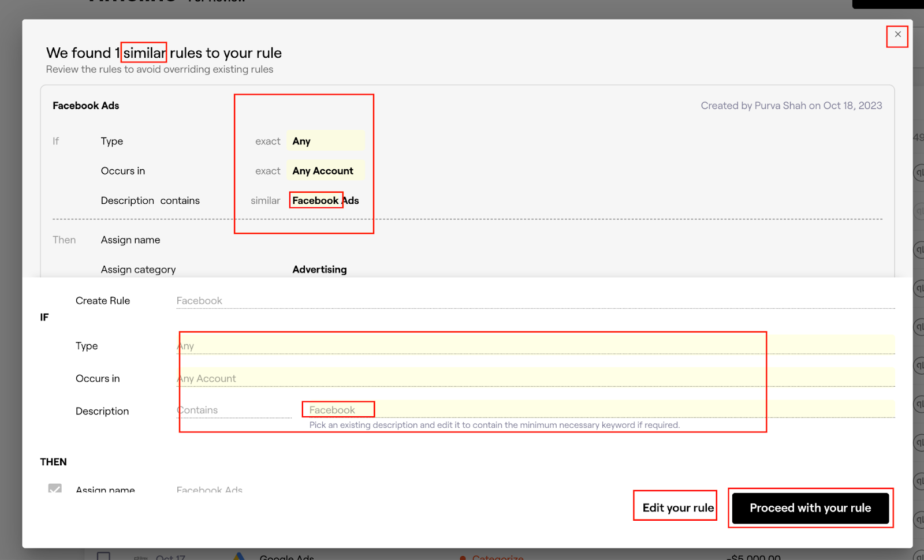Click the Create Rule name field

click(535, 301)
